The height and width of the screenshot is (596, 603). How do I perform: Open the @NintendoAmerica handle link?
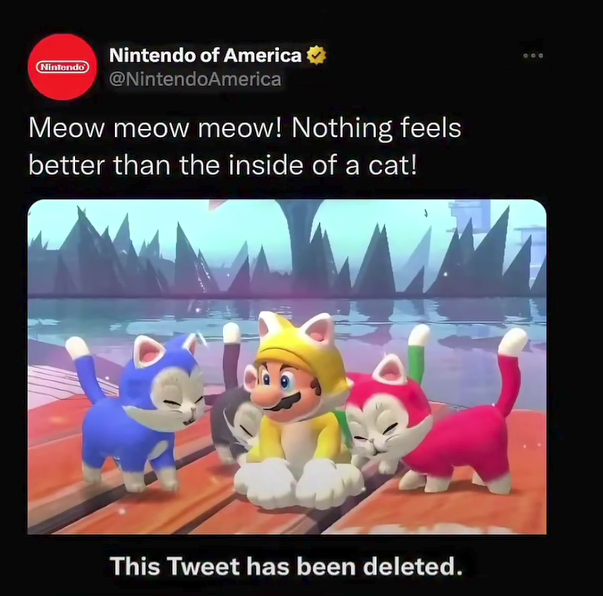(x=195, y=79)
